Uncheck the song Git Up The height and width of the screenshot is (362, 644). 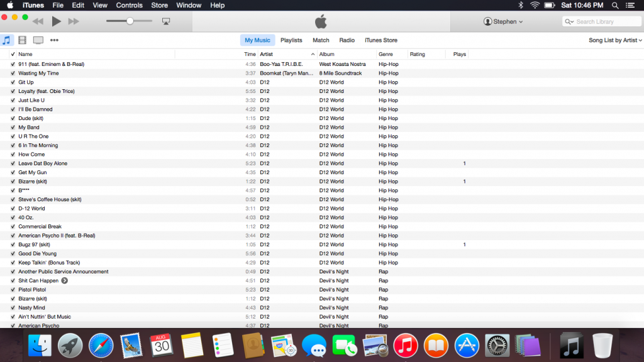pos(13,82)
